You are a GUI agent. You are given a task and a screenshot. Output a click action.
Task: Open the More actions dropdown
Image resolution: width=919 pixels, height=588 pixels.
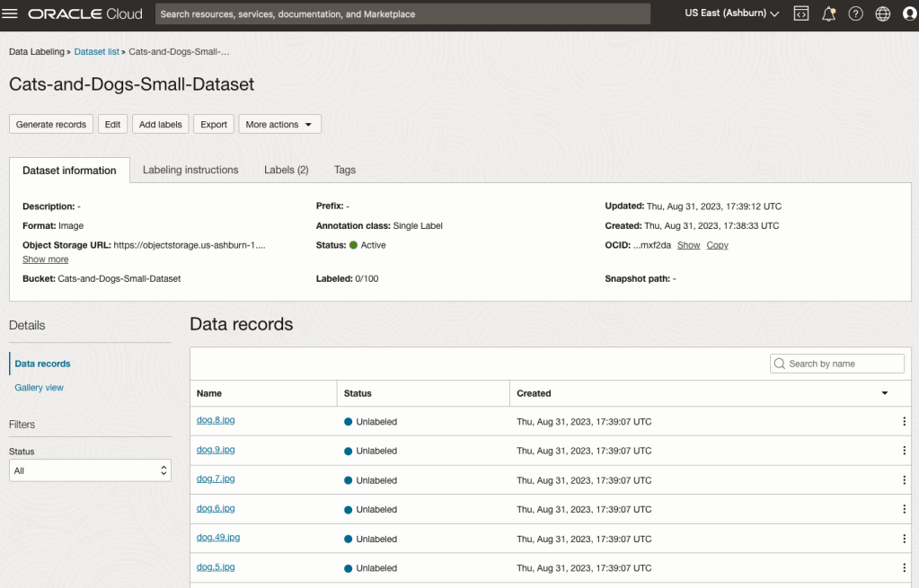(x=279, y=125)
